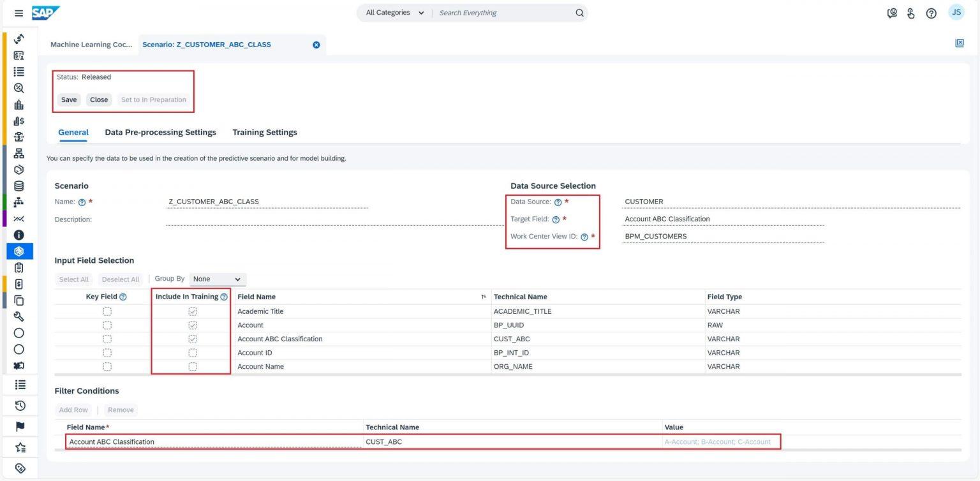980x481 pixels.
Task: Click the wrench tools icon in the sidebar
Action: point(19,316)
